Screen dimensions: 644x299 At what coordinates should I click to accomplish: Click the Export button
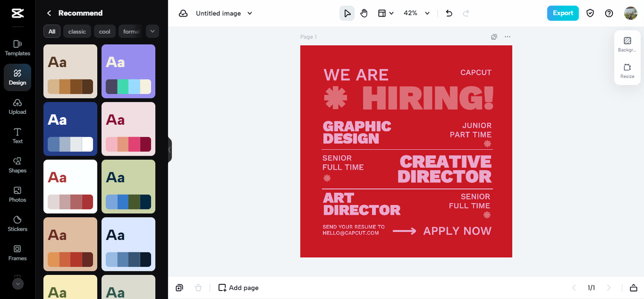tap(563, 13)
